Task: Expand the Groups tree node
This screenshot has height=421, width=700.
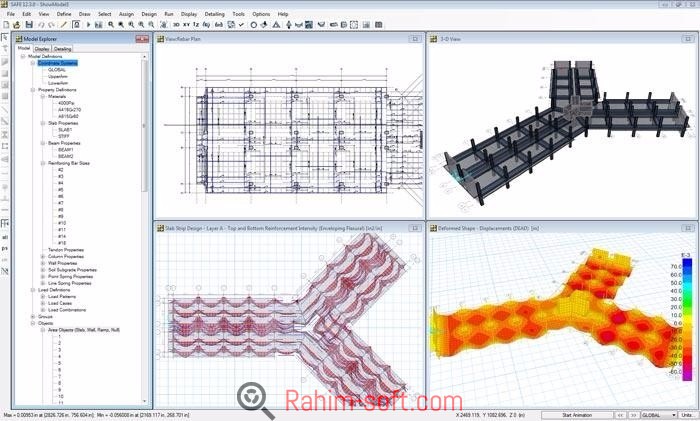Action: pos(33,317)
